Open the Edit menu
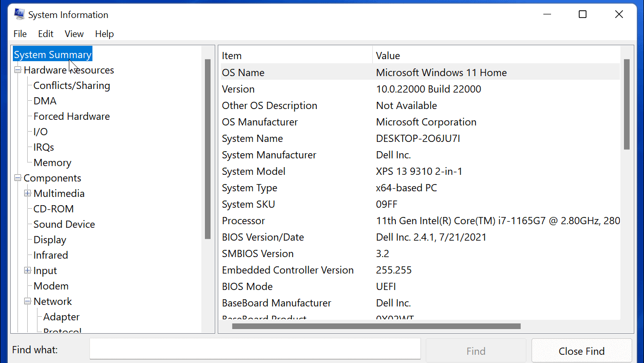 tap(46, 34)
